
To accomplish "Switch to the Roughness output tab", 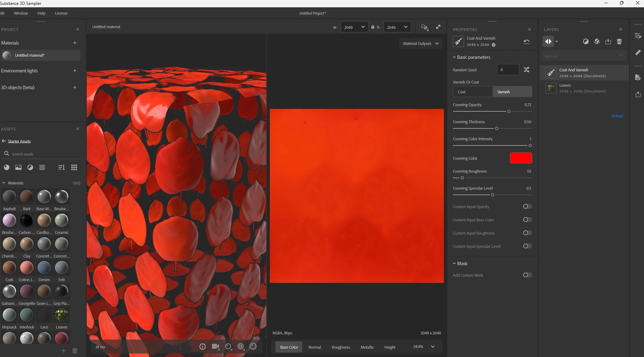I will coord(341,347).
